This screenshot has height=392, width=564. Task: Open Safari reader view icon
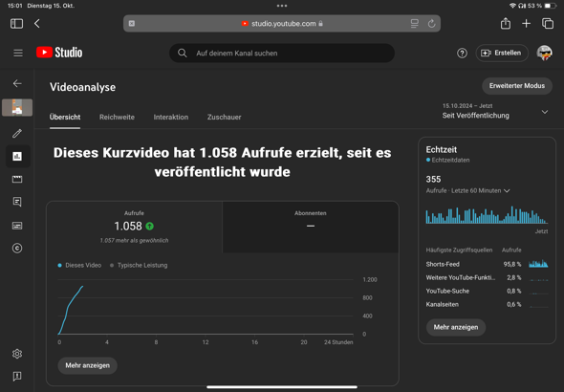coord(414,24)
